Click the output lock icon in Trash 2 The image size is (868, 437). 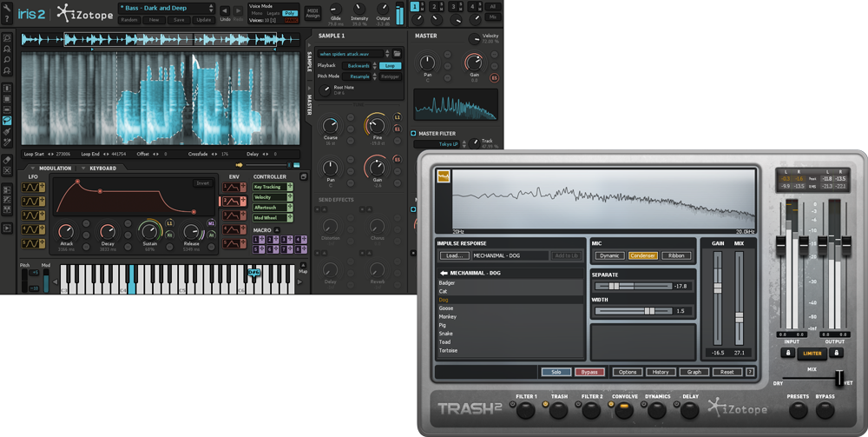pyautogui.click(x=837, y=353)
